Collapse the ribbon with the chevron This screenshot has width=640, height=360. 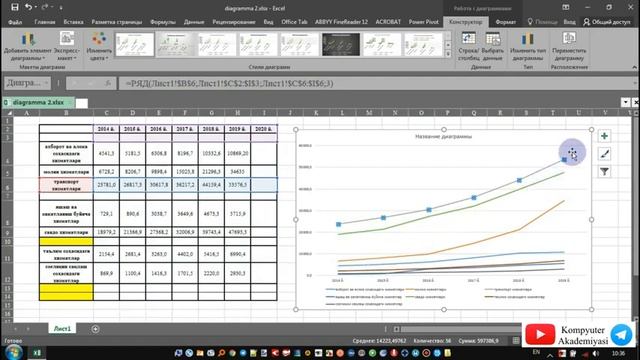coord(634,67)
